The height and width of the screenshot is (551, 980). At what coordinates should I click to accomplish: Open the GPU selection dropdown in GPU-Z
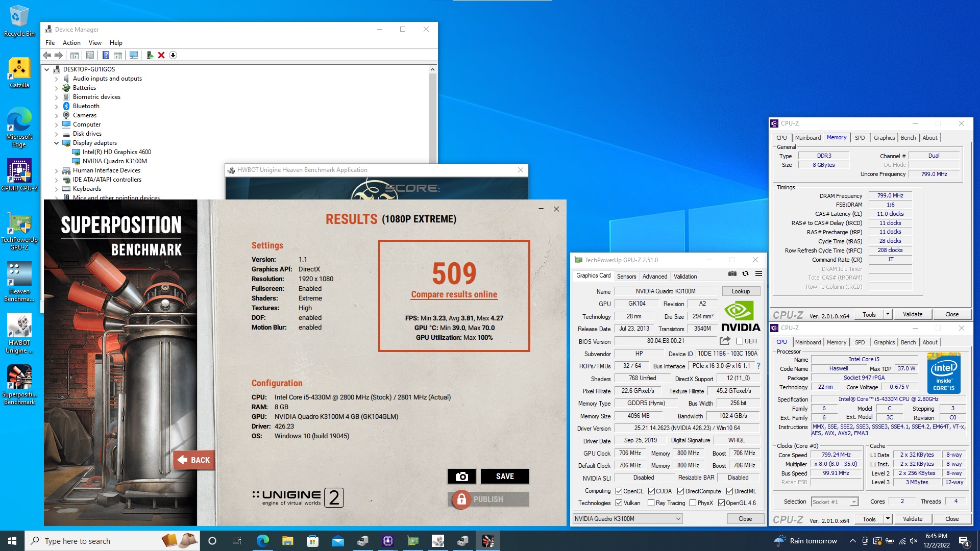pyautogui.click(x=627, y=519)
